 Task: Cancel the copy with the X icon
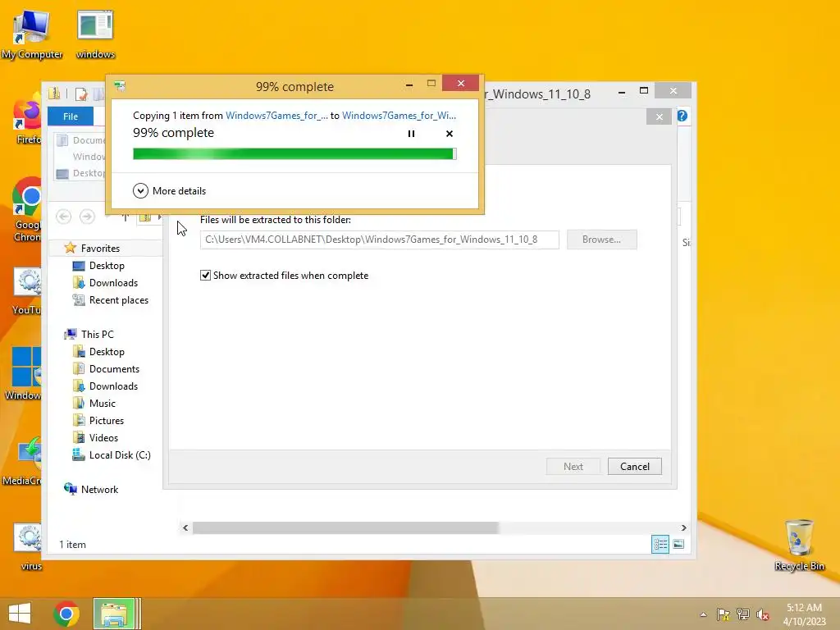pyautogui.click(x=450, y=134)
